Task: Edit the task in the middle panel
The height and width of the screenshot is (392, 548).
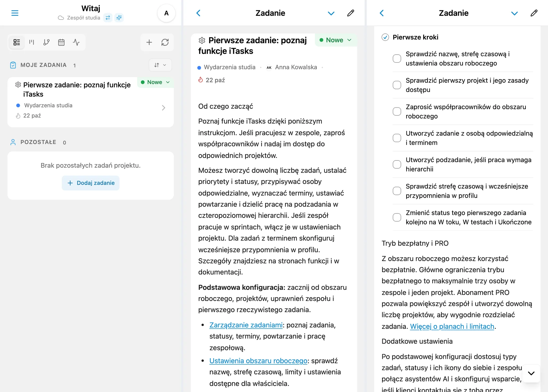Action: pyautogui.click(x=351, y=13)
